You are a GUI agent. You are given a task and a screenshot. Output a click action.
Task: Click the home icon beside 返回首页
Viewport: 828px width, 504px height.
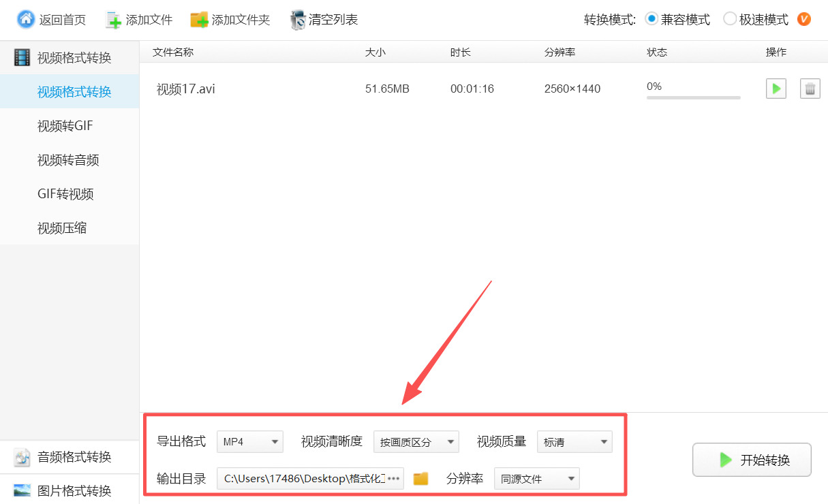click(x=26, y=19)
